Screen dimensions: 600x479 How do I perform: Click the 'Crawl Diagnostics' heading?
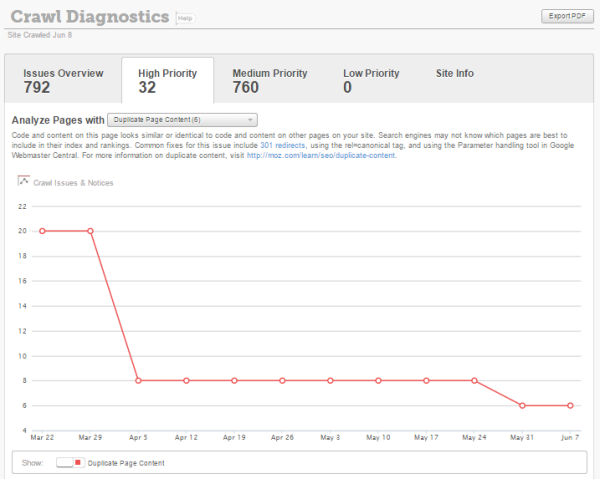[90, 17]
